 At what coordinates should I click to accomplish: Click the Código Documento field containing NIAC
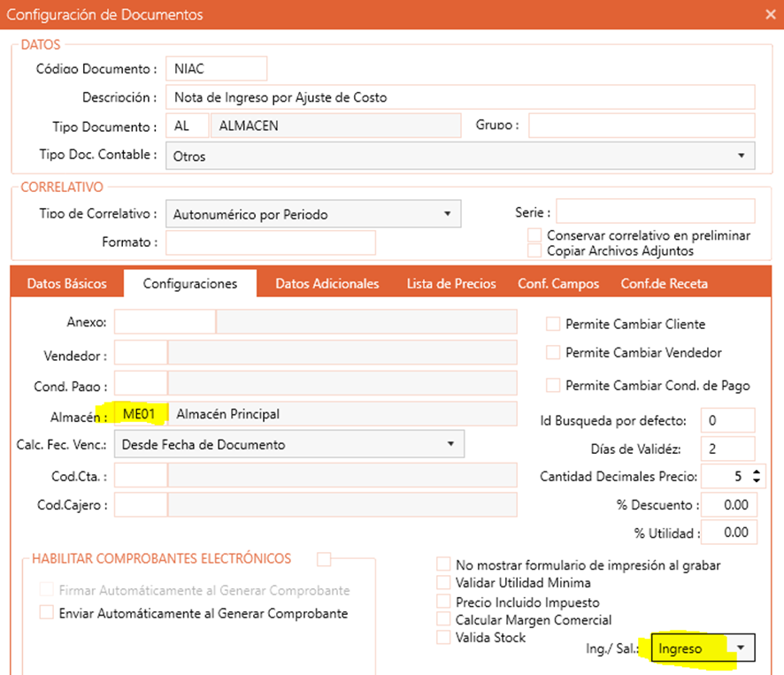point(216,68)
